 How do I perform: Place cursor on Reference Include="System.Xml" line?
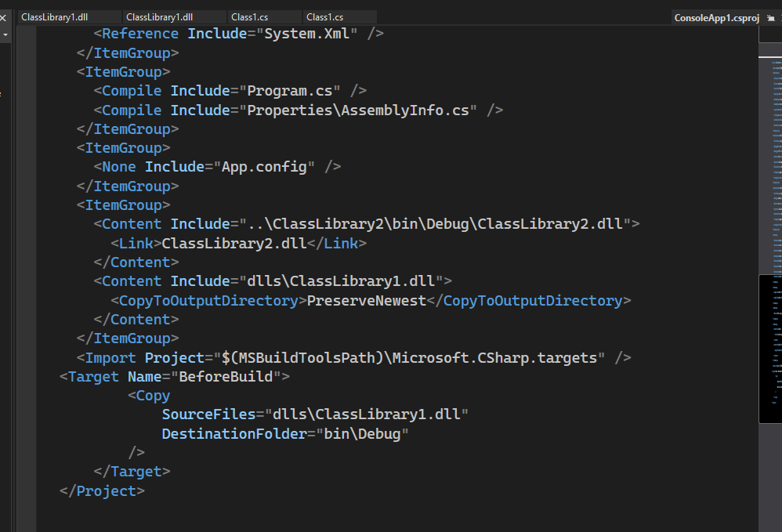[x=239, y=34]
